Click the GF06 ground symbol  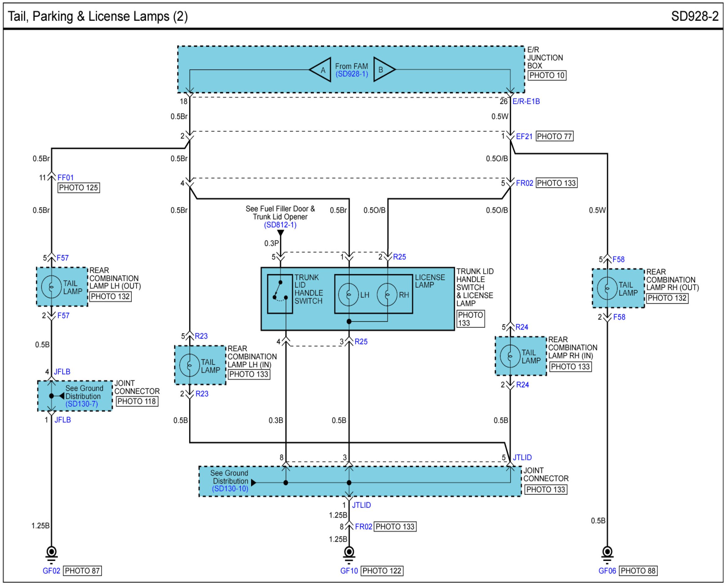click(607, 553)
